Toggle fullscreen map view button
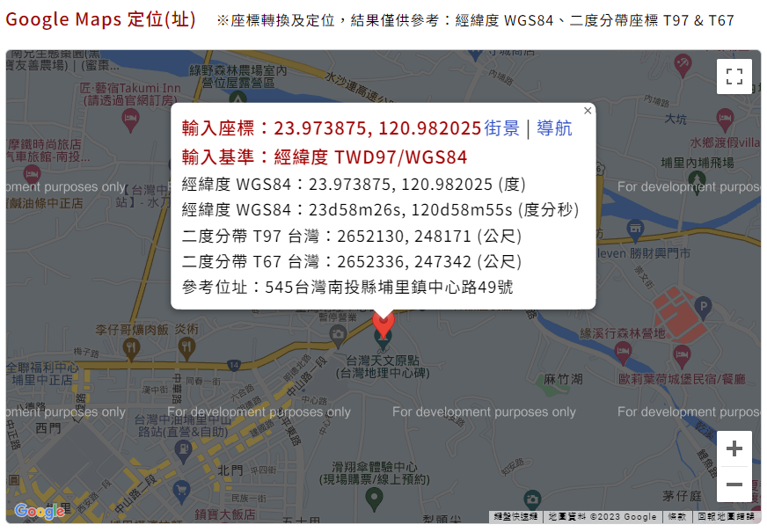 click(734, 77)
